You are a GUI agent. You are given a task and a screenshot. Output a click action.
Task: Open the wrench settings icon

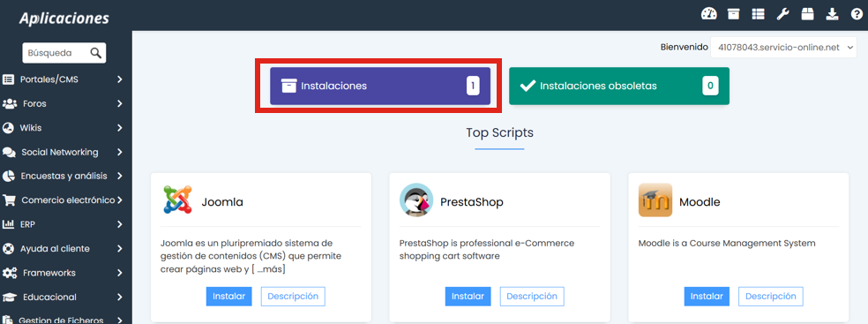coord(782,14)
